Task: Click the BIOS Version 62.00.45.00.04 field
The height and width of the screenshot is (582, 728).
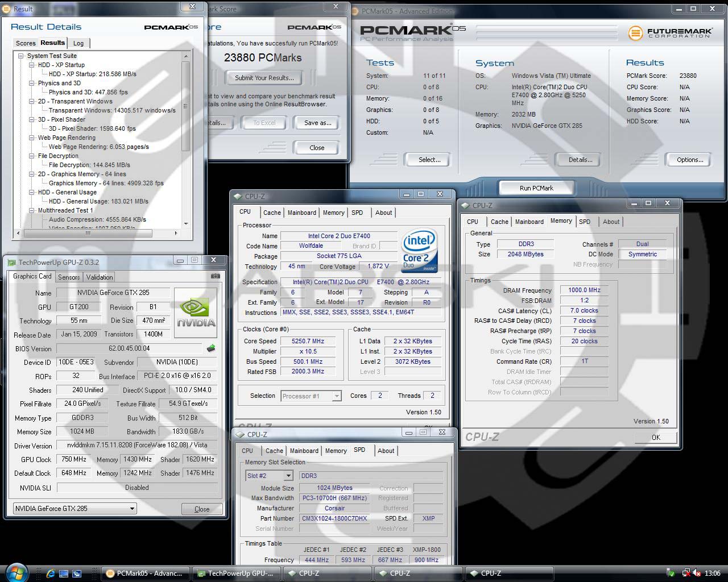Action: [129, 348]
